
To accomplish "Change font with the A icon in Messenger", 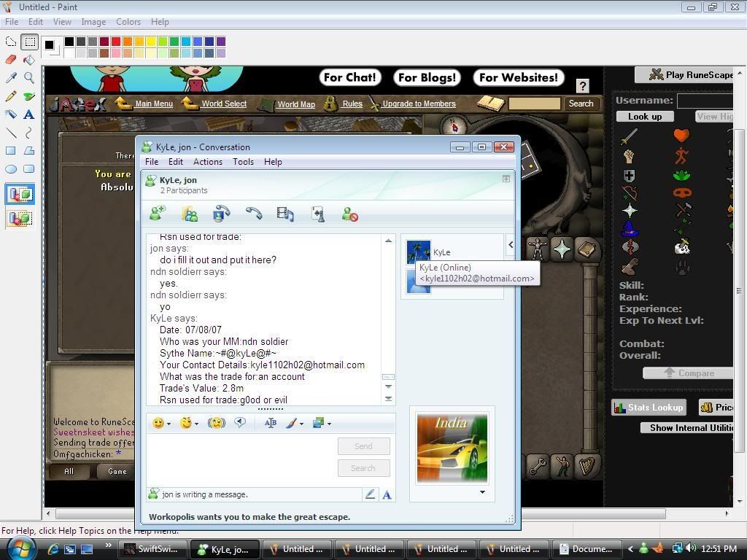I will pos(387,495).
